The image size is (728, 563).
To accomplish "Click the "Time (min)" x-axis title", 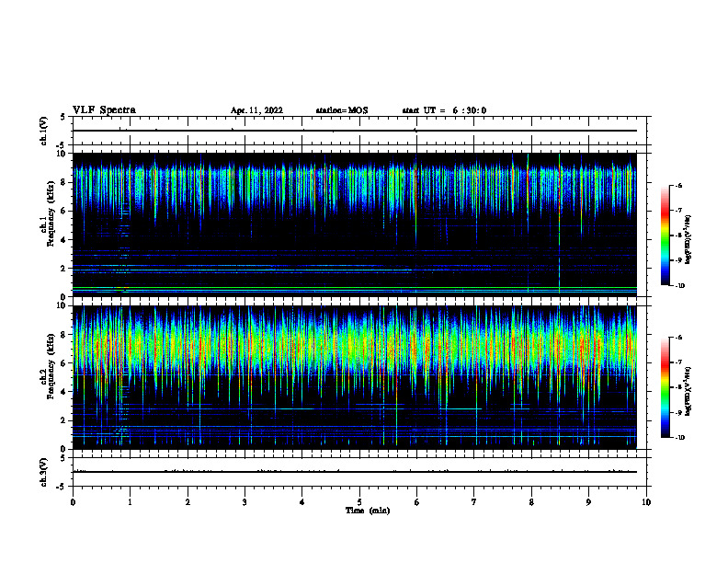I will coord(368,511).
